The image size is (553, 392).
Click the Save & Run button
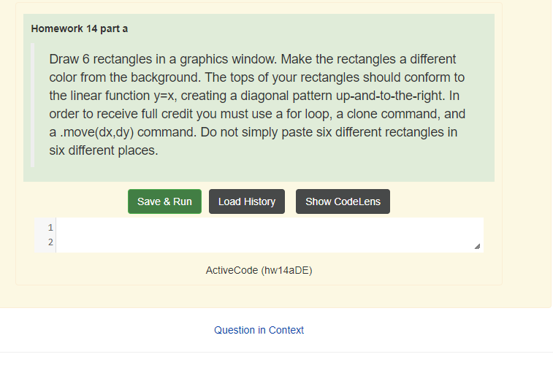pos(164,201)
